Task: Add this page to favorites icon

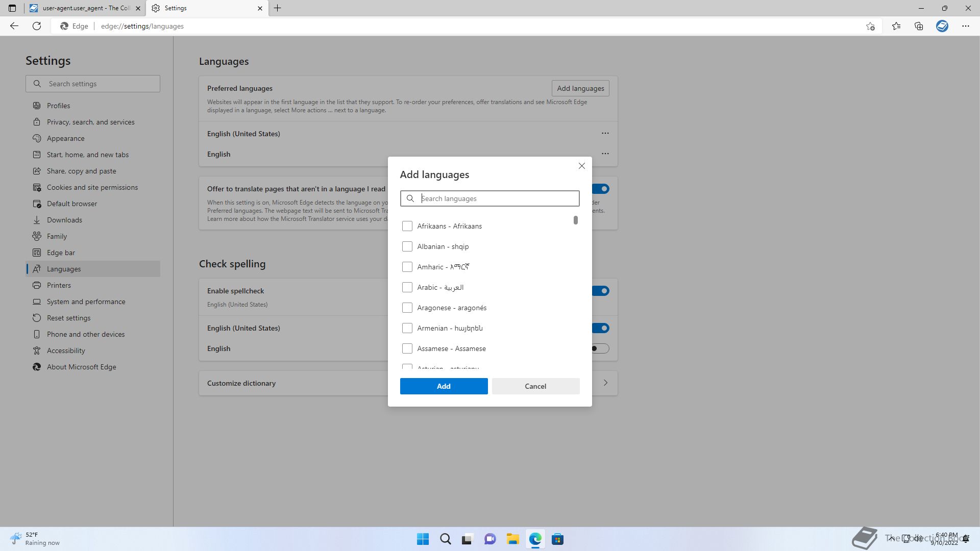Action: [x=870, y=26]
